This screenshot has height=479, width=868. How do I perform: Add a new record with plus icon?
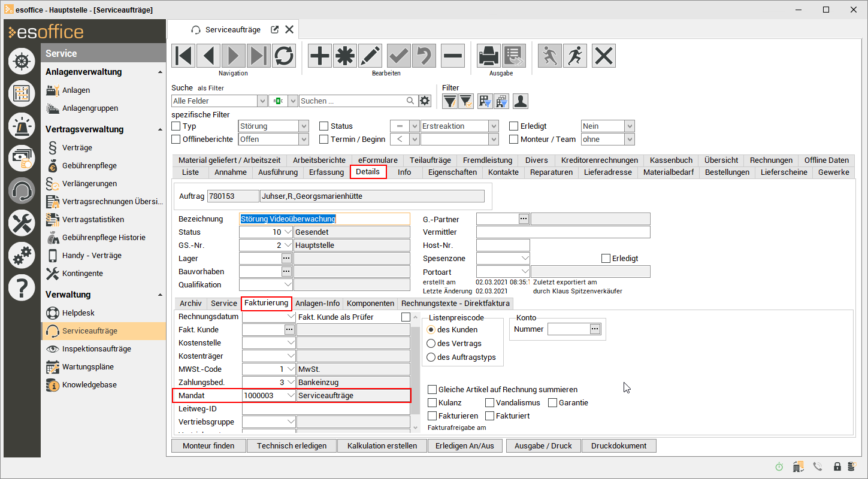(x=320, y=56)
